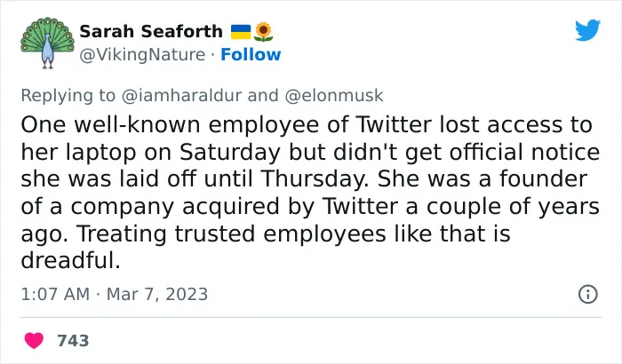Click the "Replying to" label
622x364 pixels.
click(68, 96)
